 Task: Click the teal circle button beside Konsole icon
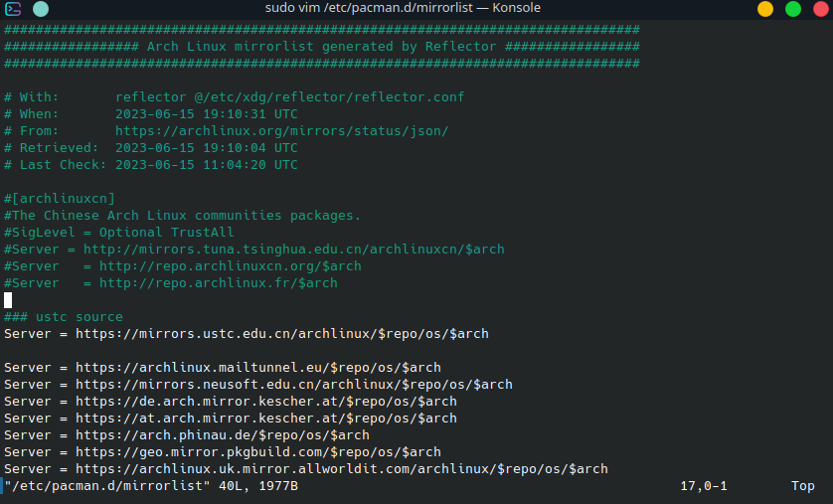40,9
